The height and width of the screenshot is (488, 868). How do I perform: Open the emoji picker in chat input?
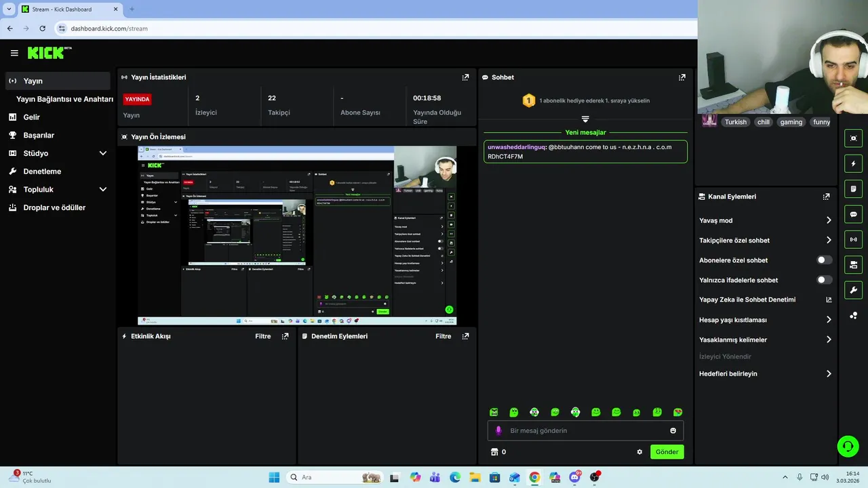click(x=673, y=430)
